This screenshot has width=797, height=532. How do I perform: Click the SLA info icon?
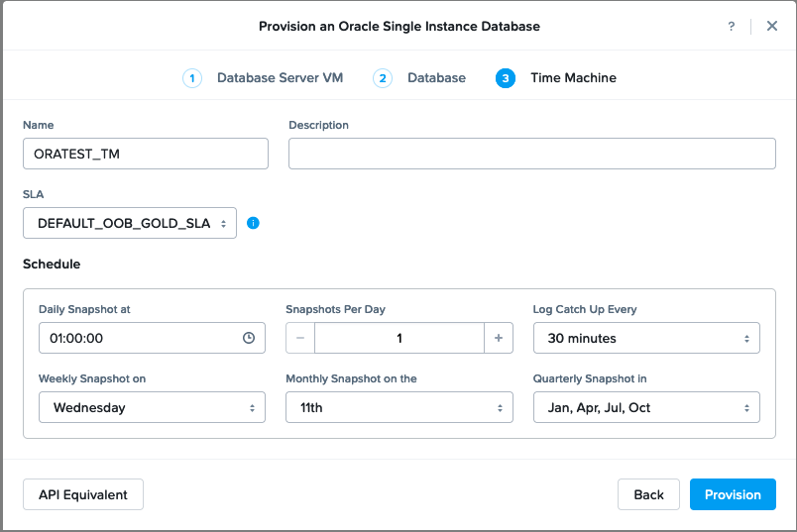[253, 223]
